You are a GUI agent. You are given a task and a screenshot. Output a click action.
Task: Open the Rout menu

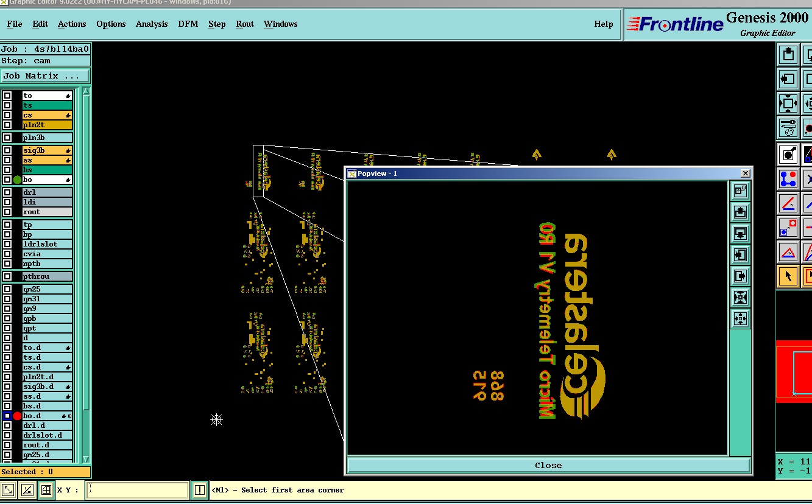[245, 24]
